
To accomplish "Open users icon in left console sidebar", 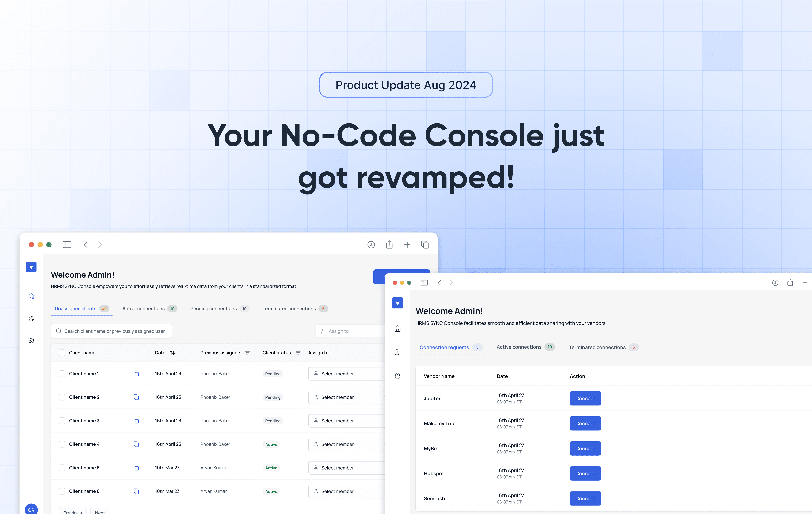I will tap(31, 318).
